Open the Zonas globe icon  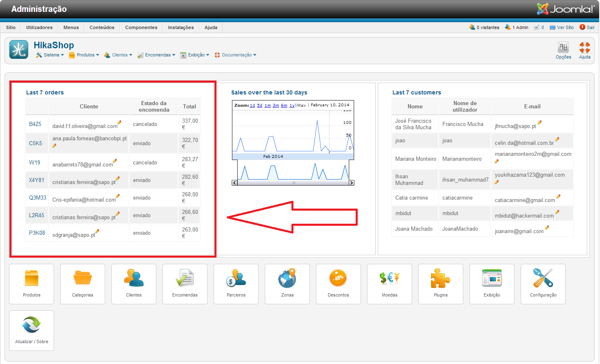click(287, 283)
